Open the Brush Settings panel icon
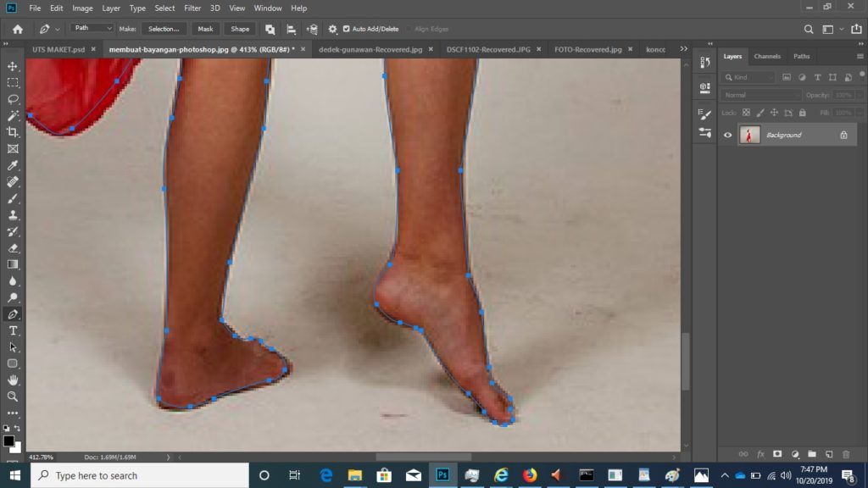Image resolution: width=868 pixels, height=488 pixels. point(704,114)
